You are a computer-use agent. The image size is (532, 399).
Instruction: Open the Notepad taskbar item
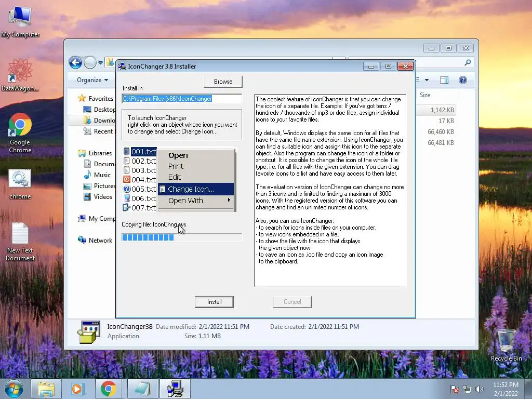pos(142,389)
